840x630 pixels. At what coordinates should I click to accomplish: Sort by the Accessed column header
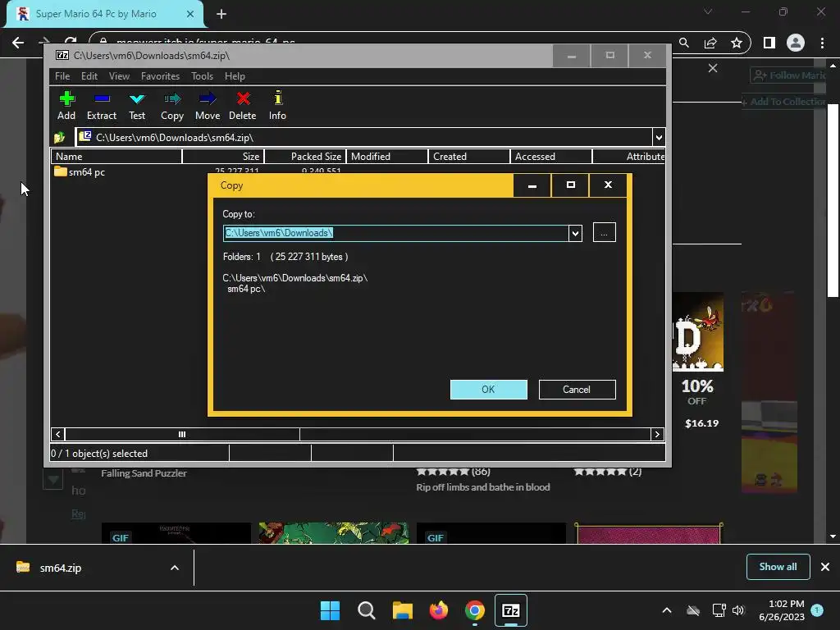551,157
